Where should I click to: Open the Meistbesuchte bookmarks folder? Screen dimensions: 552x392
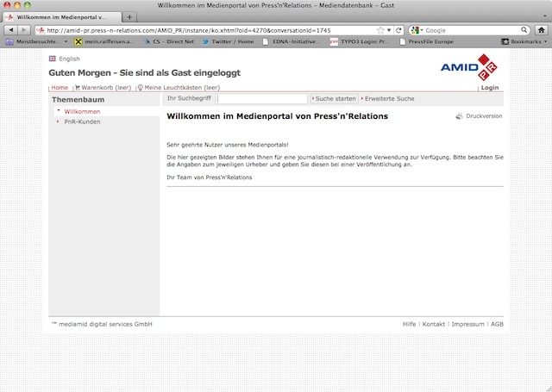pyautogui.click(x=37, y=40)
